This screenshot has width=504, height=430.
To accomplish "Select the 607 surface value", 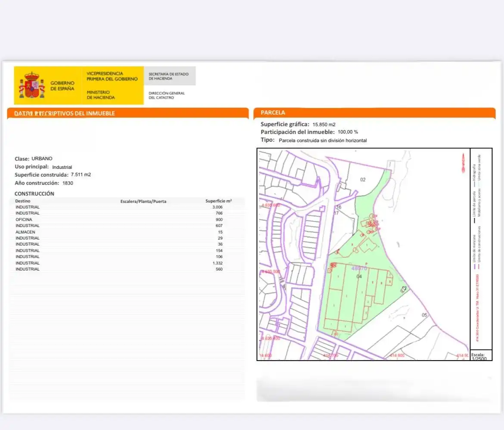I will click(219, 226).
